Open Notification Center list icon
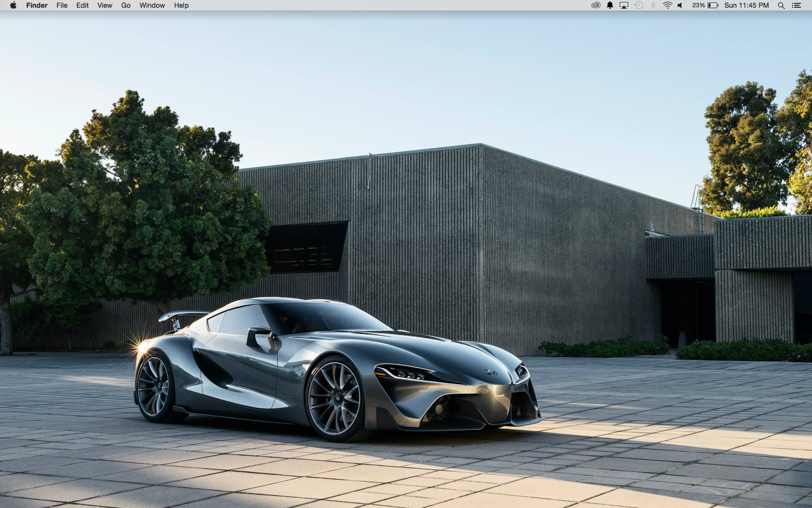The width and height of the screenshot is (812, 508). (797, 5)
